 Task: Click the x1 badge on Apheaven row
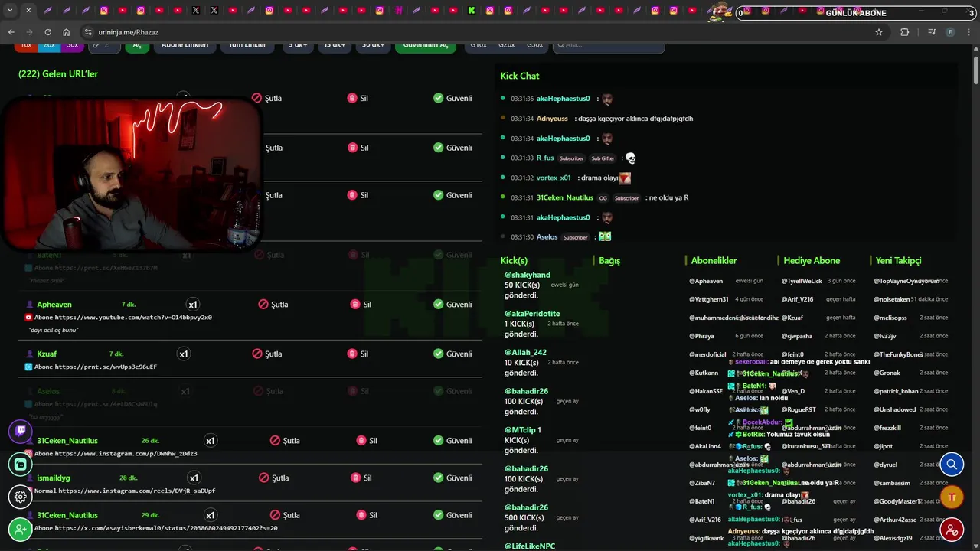pyautogui.click(x=193, y=304)
